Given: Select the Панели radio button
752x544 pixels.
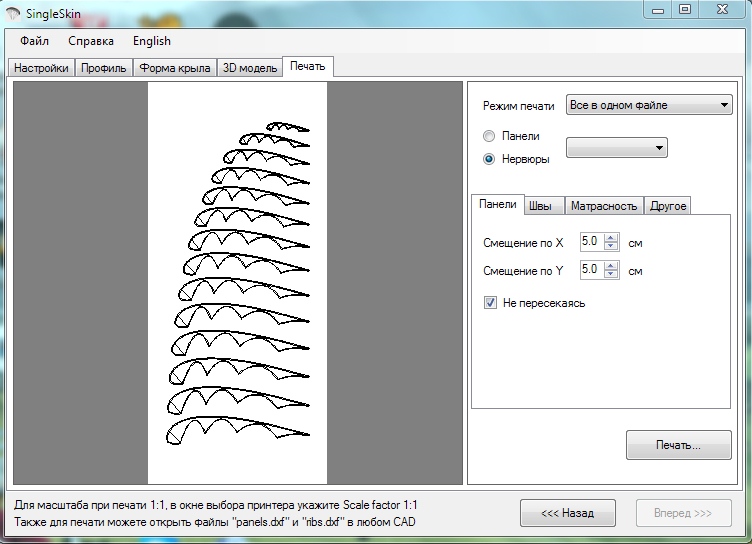Looking at the screenshot, I should [x=489, y=136].
